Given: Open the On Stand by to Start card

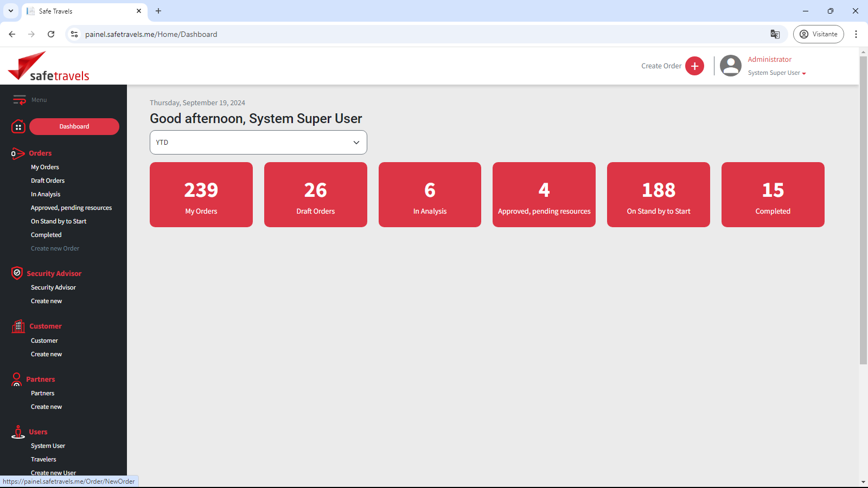Looking at the screenshot, I should 658,195.
